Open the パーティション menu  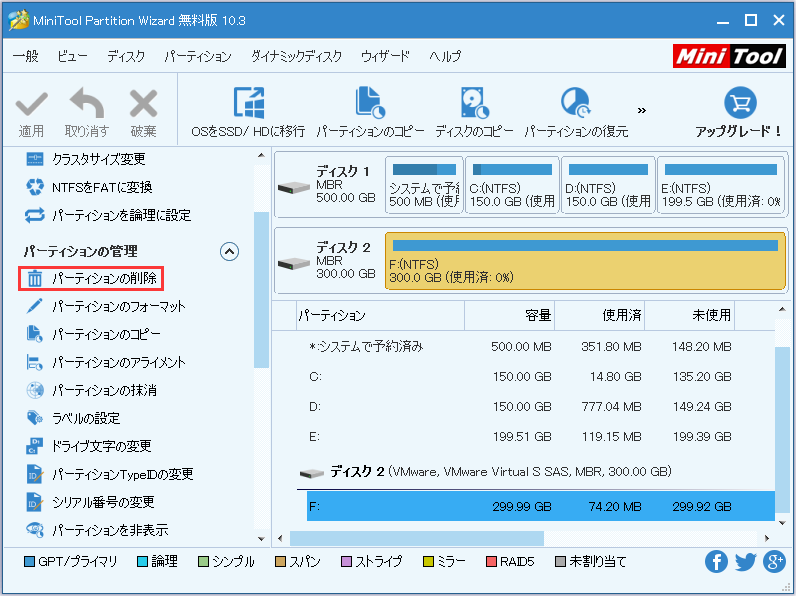click(197, 56)
